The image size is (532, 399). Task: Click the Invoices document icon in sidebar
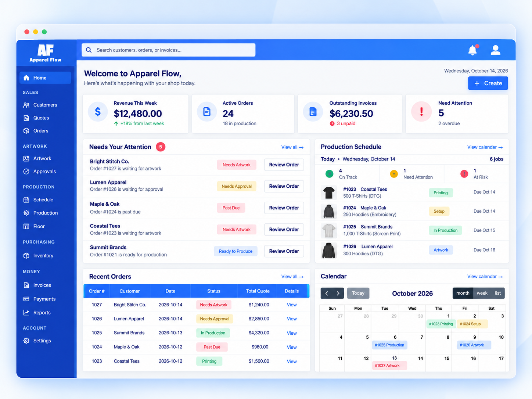(26, 285)
